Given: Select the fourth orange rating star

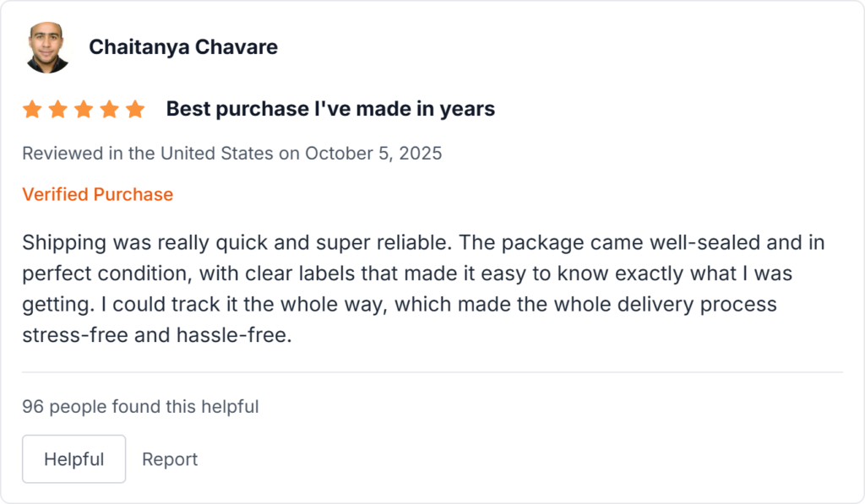Looking at the screenshot, I should click(x=109, y=110).
